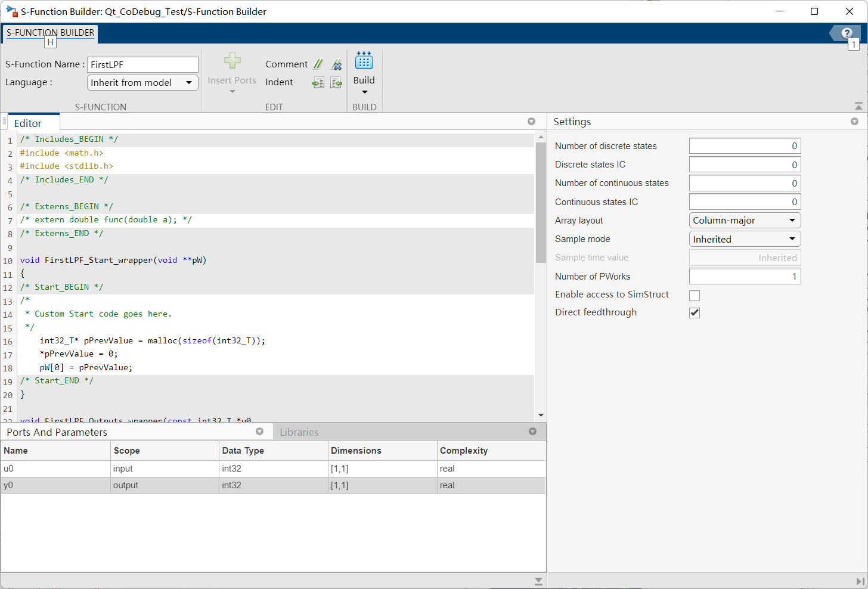
Task: Open the Array layout dropdown
Action: (745, 221)
